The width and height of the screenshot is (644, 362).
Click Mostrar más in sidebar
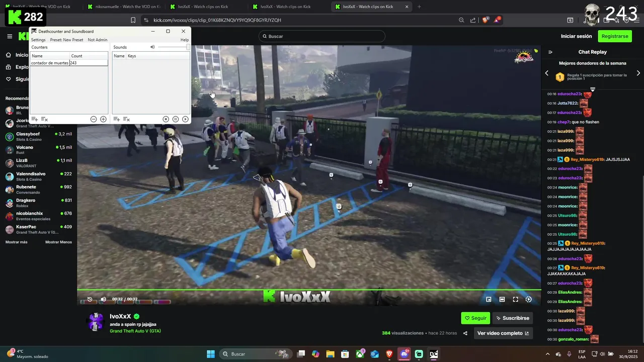point(17,242)
